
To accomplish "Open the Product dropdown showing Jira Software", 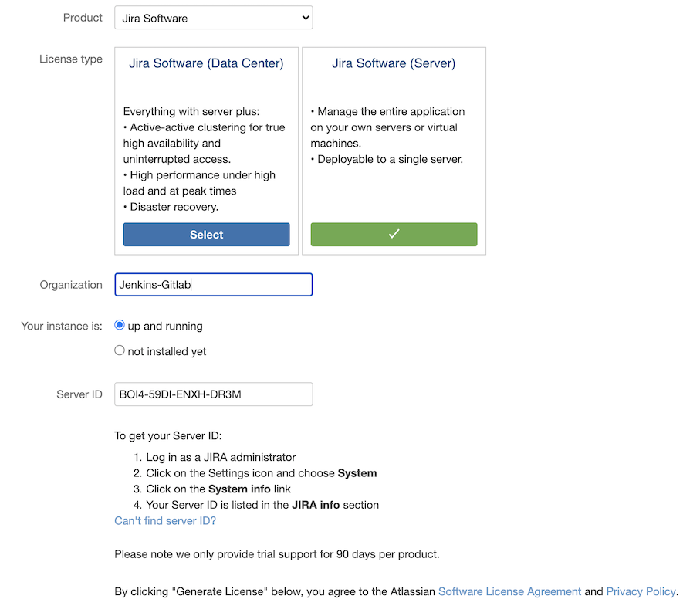I will tap(213, 18).
